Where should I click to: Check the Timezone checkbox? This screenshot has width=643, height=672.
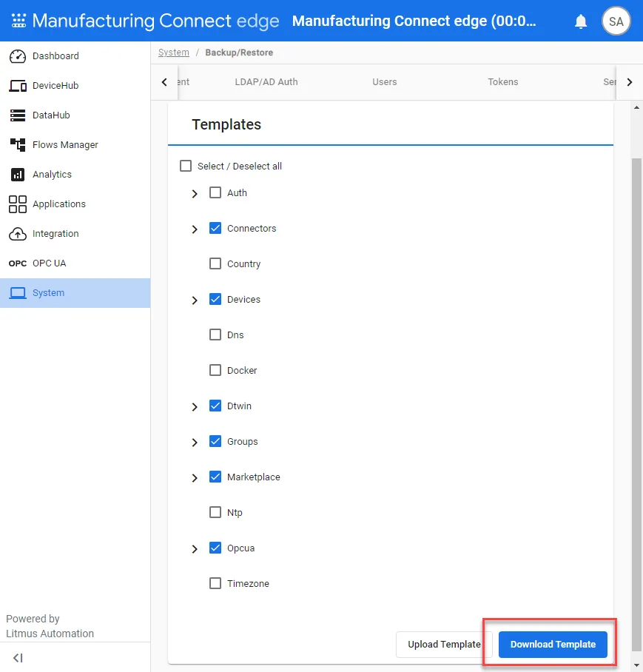pyautogui.click(x=215, y=583)
